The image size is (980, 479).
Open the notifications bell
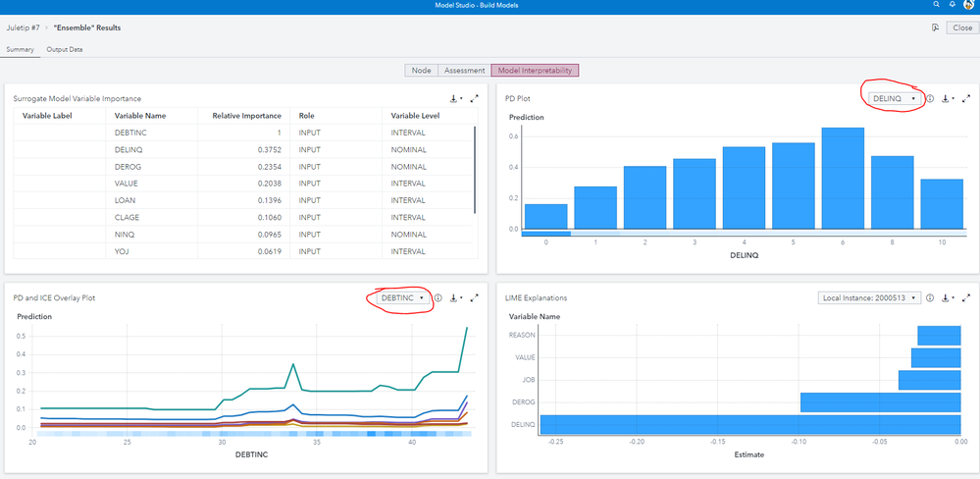pos(952,6)
